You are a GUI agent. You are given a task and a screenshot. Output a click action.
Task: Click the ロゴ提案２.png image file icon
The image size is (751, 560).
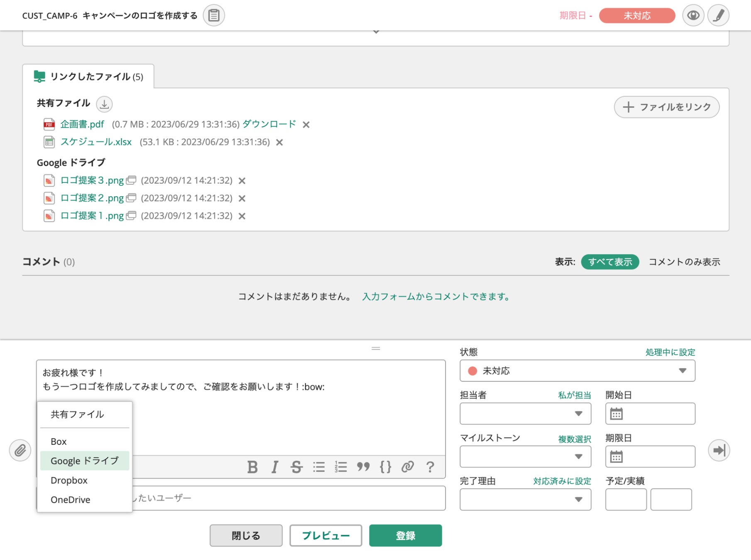point(49,198)
